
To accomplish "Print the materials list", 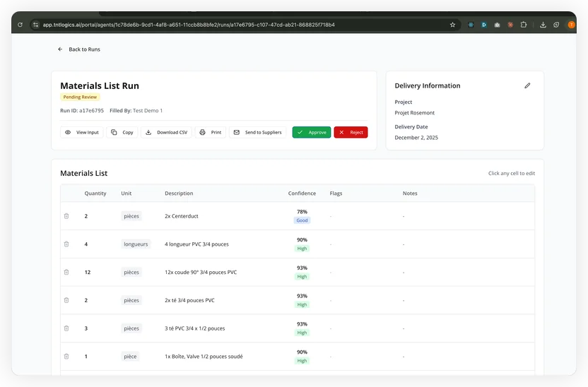I will 211,132.
